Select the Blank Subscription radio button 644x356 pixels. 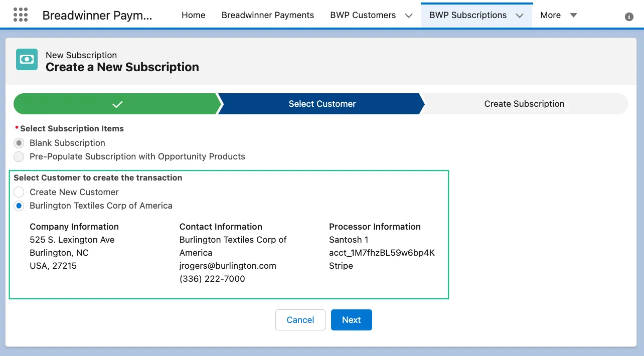pyautogui.click(x=19, y=143)
